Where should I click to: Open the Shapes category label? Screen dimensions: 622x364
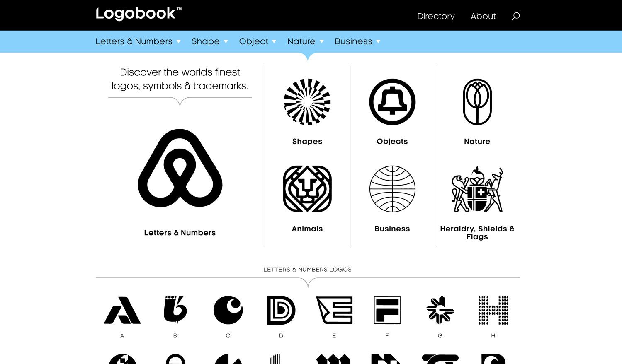click(x=307, y=141)
